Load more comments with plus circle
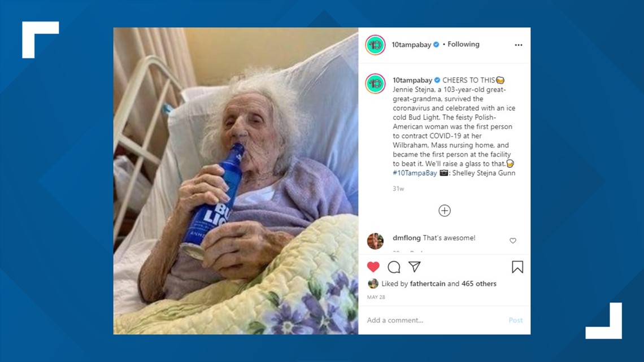644x362 pixels. [445, 211]
